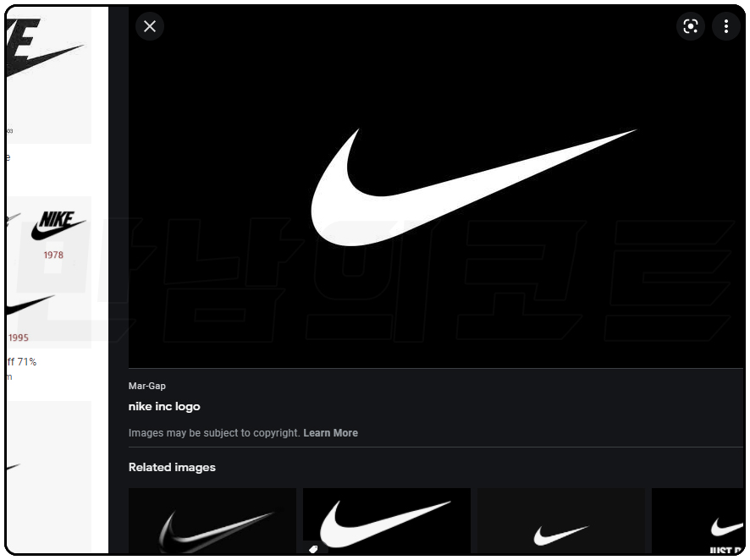The height and width of the screenshot is (560, 750).
Task: Open the three-dot more options menu
Action: click(x=725, y=26)
